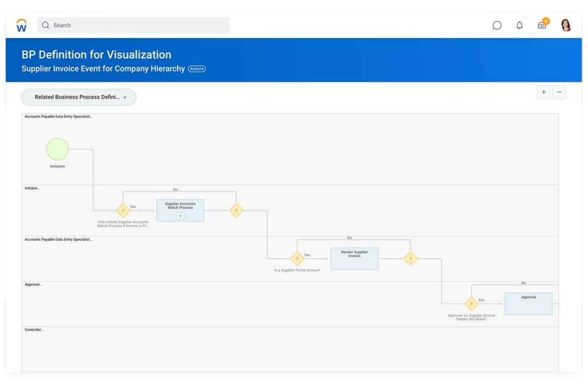Click the condition diamond for Supplier Portal Invoice
This screenshot has height=392, width=588.
[x=297, y=259]
